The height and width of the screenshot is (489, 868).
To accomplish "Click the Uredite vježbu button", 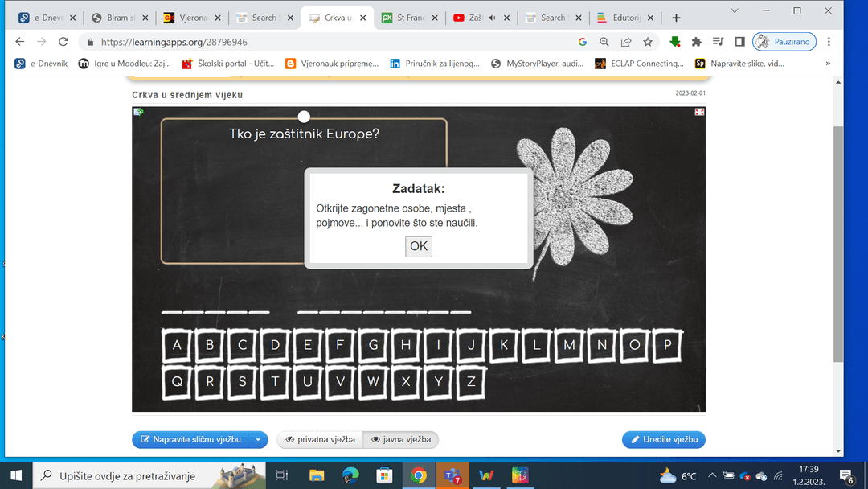I will [x=663, y=439].
